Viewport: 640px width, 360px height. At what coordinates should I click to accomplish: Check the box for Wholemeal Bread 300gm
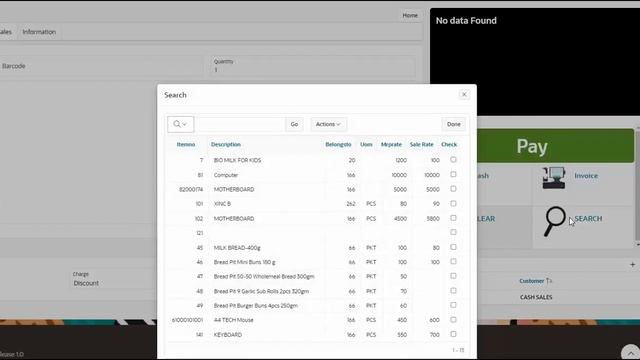[x=453, y=276]
